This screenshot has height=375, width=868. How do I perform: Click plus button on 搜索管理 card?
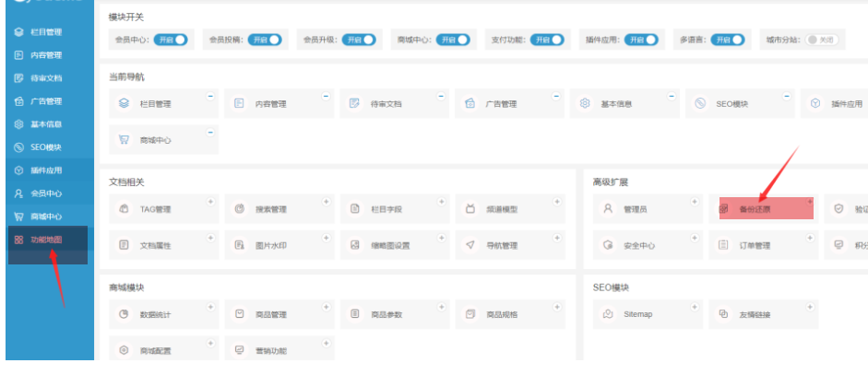(x=326, y=202)
